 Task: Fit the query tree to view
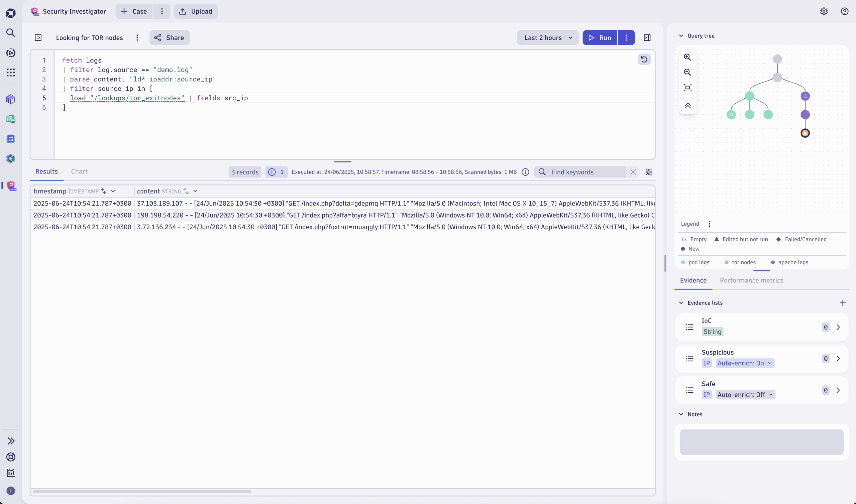tap(687, 87)
